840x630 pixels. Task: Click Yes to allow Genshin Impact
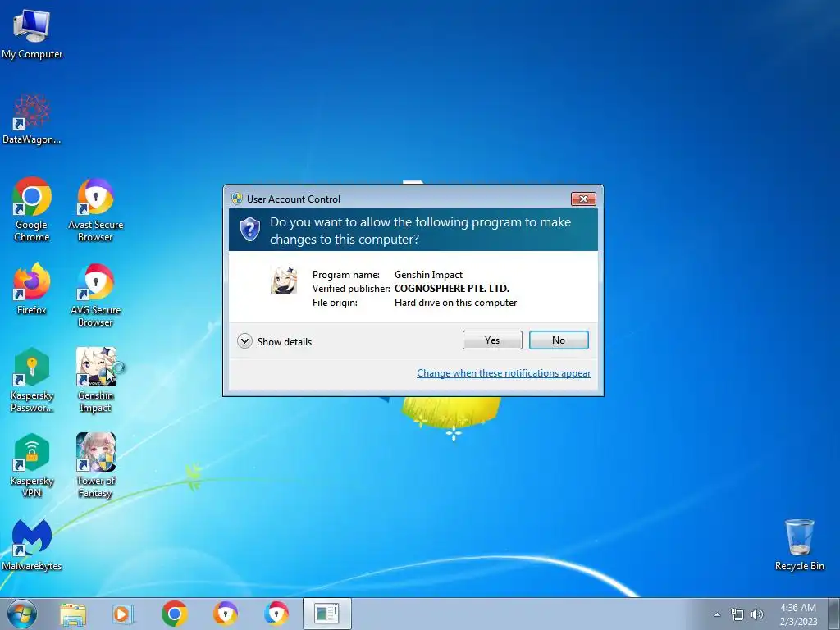click(492, 340)
